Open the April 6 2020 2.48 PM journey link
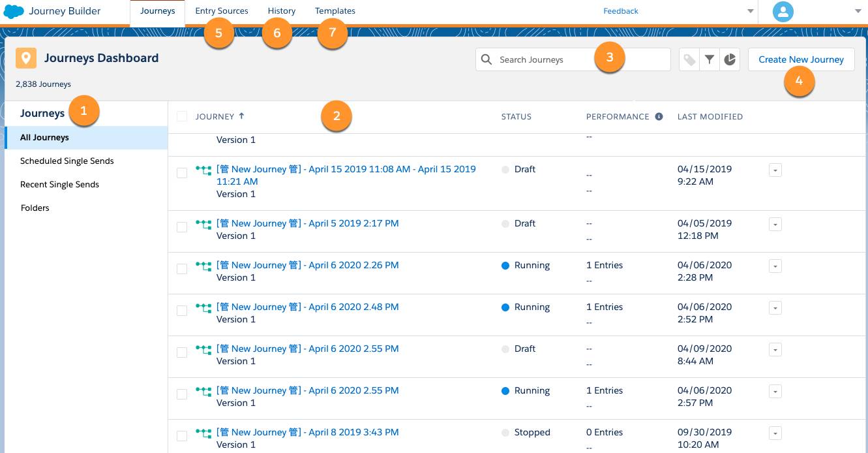 308,307
